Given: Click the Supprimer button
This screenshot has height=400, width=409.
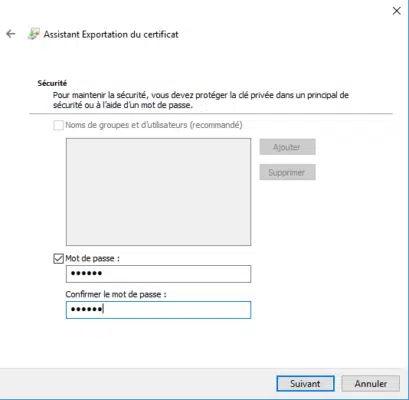Looking at the screenshot, I should (287, 172).
